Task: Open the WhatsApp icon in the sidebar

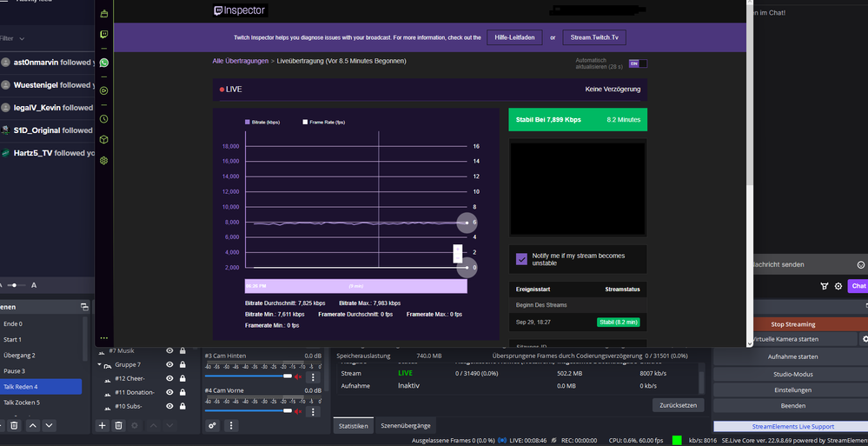Action: (x=103, y=63)
